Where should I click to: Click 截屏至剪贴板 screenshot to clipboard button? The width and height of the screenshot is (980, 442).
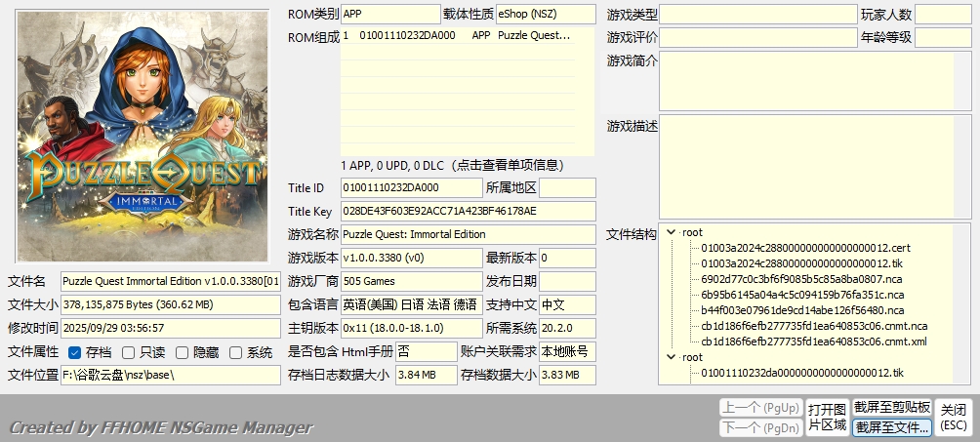(892, 407)
